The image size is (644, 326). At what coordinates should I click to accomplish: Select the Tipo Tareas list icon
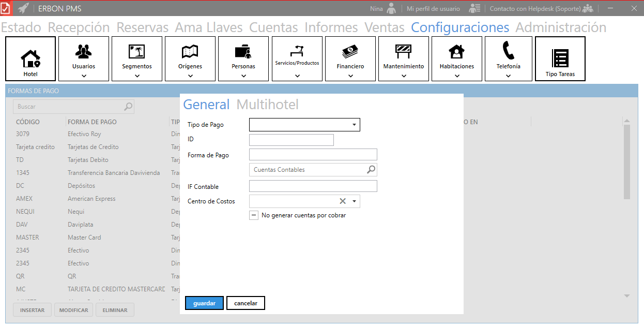(560, 58)
